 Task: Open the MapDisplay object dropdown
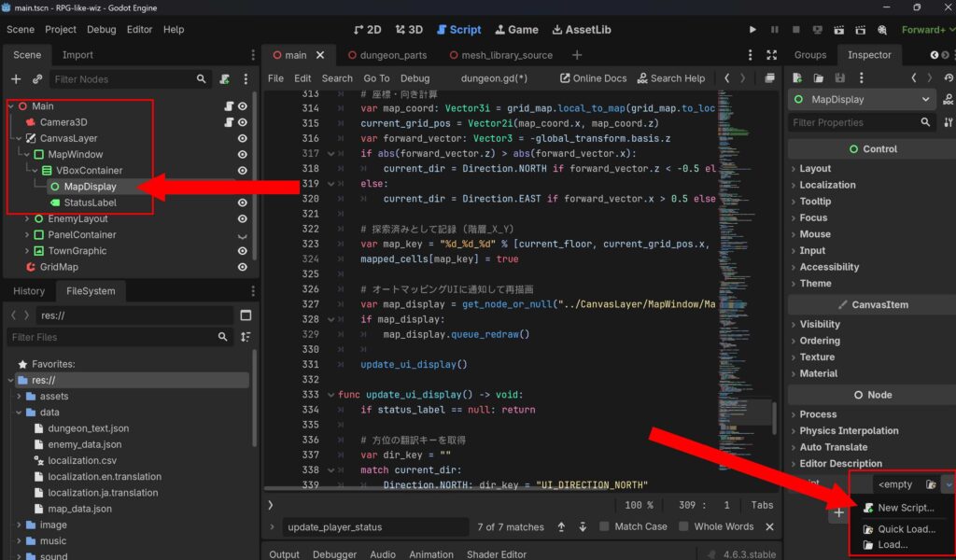pyautogui.click(x=862, y=99)
